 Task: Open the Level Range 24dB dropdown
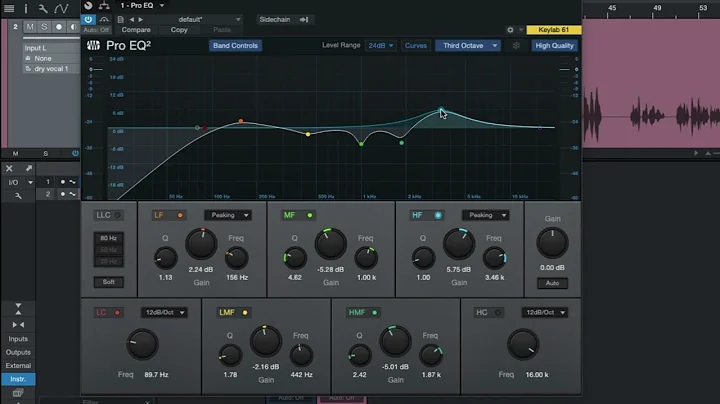[381, 45]
